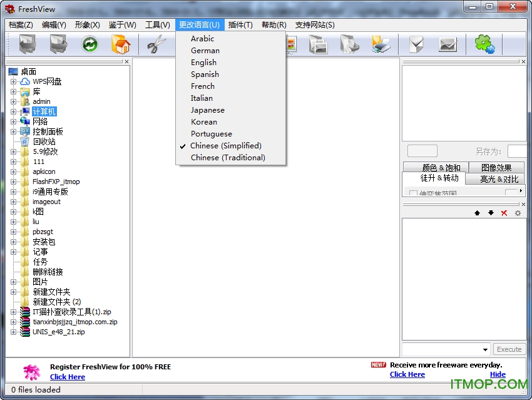Choose English from the language menu
The image size is (532, 400).
(203, 63)
